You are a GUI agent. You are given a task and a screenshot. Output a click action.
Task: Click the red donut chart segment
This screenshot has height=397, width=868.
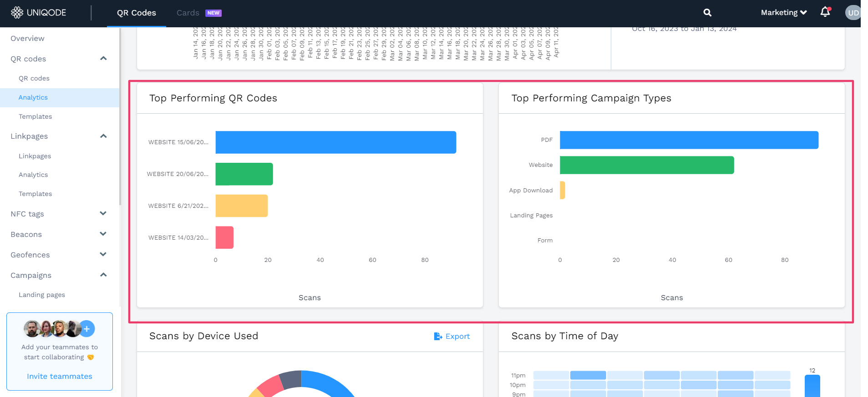click(270, 385)
